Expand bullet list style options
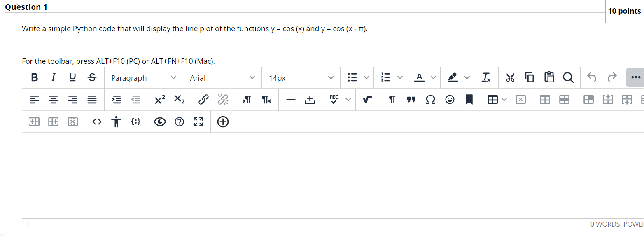The image size is (644, 236). [366, 77]
